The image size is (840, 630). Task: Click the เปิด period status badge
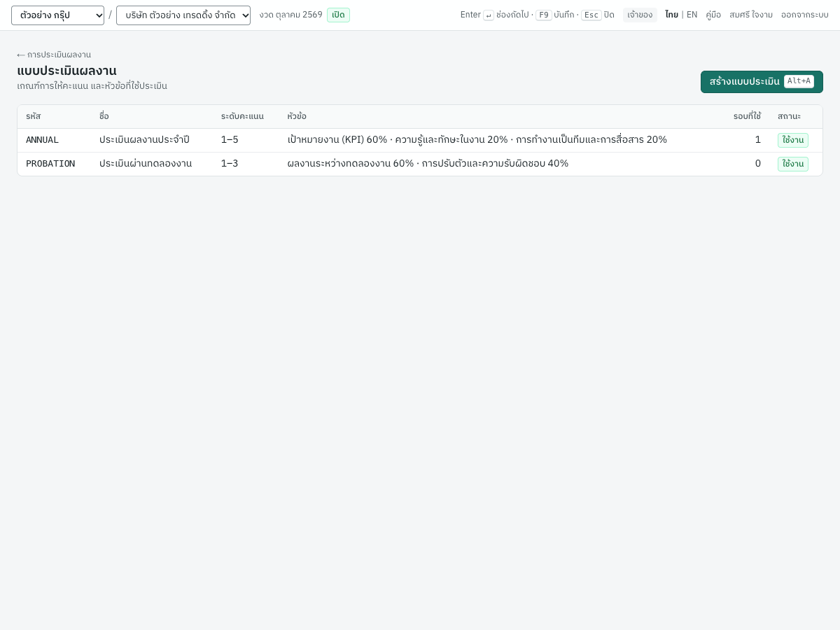coord(338,15)
